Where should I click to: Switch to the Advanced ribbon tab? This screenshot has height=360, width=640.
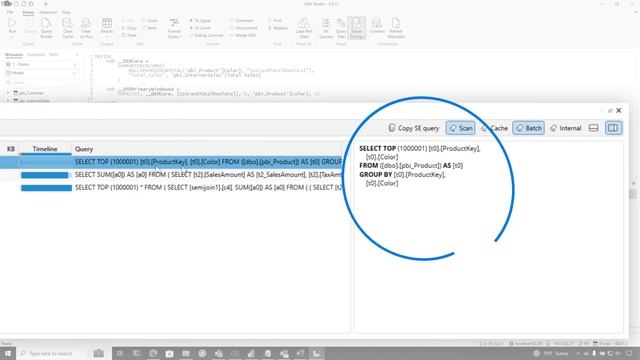click(x=48, y=12)
